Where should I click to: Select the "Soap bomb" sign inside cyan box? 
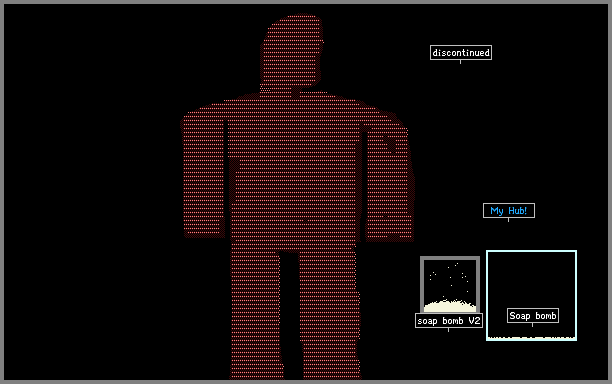pyautogui.click(x=533, y=316)
